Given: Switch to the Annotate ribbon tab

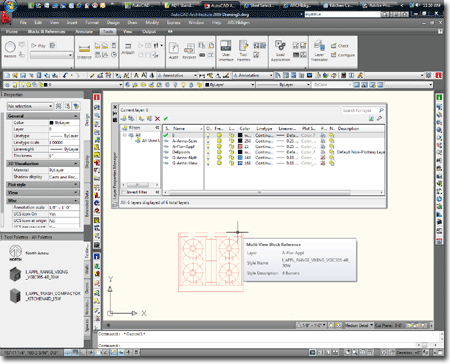Looking at the screenshot, I should click(84, 31).
